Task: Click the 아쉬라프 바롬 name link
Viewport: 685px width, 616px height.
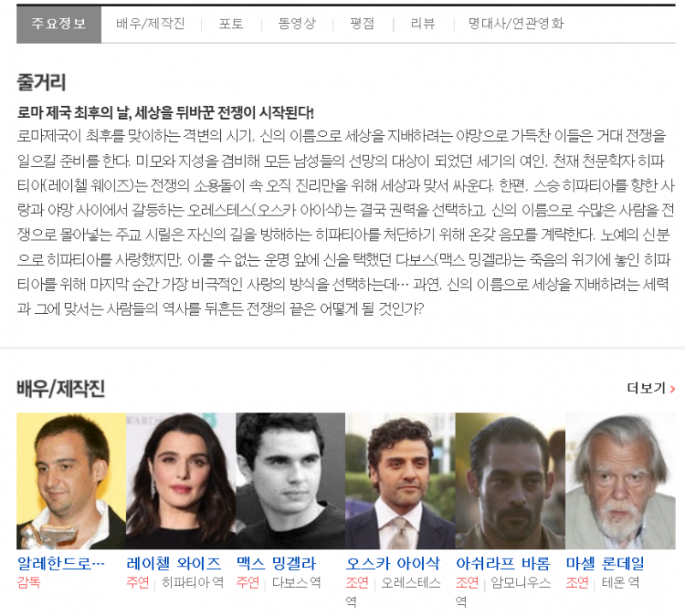Action: 503,563
